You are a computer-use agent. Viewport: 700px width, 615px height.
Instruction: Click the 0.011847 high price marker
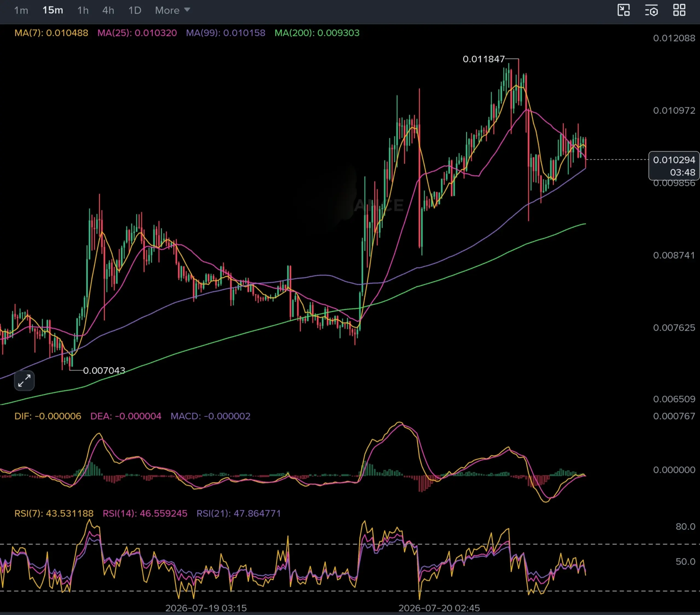(483, 59)
